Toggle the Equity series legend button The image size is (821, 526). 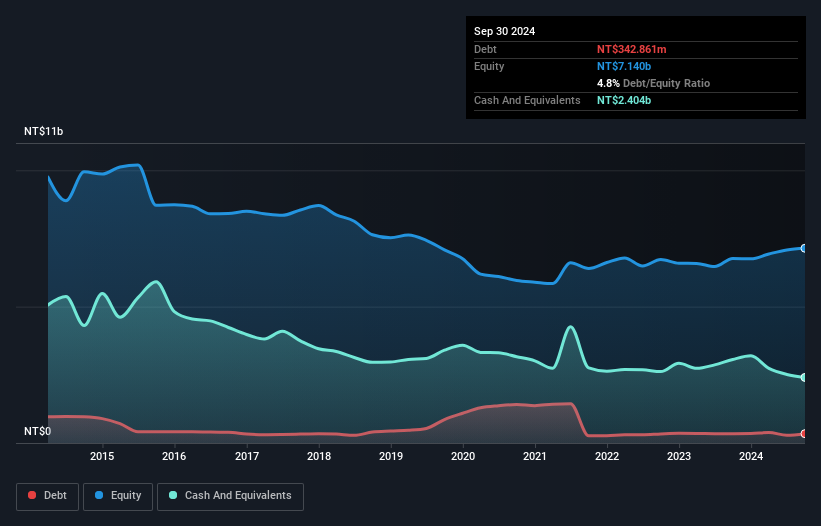[118, 496]
